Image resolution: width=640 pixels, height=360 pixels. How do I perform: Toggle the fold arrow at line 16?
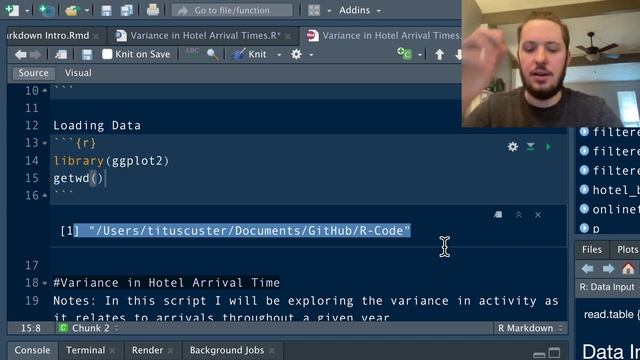(x=45, y=196)
